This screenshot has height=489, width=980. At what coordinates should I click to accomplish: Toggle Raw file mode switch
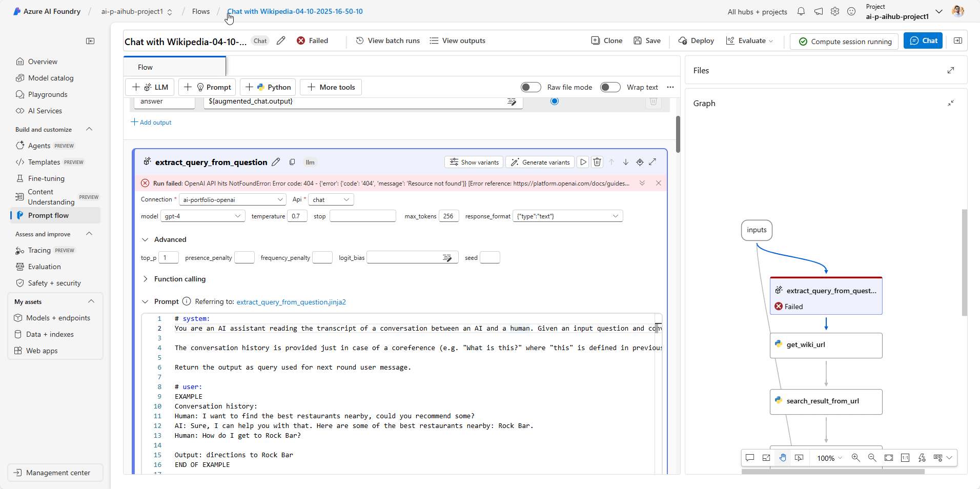(531, 87)
